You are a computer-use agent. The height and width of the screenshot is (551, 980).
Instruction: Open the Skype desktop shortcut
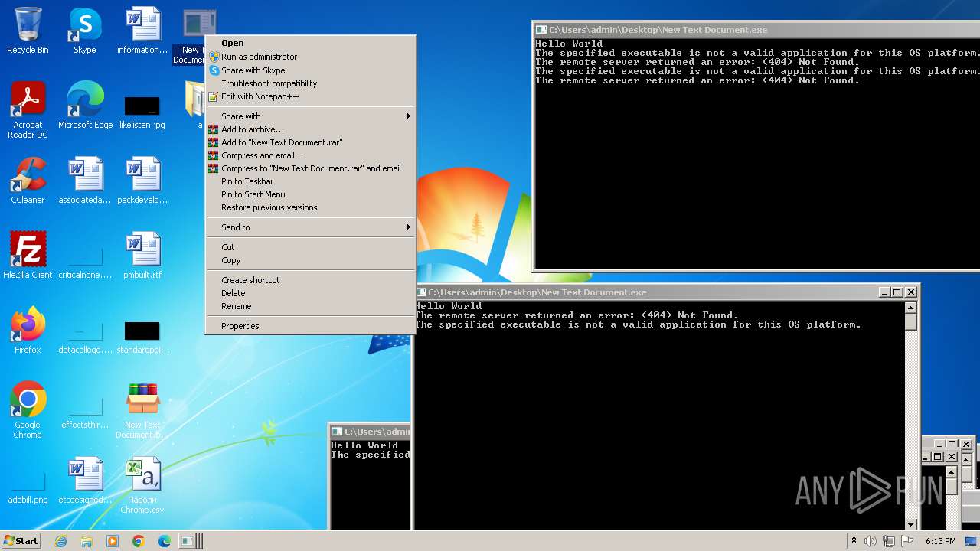[84, 31]
